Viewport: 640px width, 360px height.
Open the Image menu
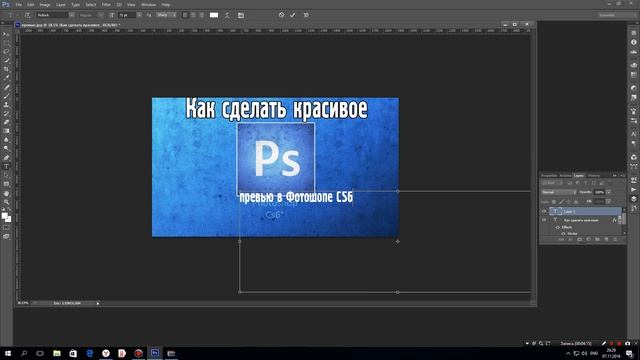(x=45, y=4)
